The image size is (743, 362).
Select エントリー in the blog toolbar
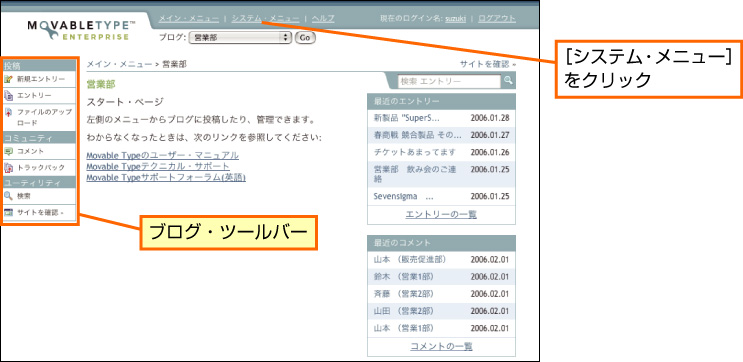pyautogui.click(x=34, y=96)
